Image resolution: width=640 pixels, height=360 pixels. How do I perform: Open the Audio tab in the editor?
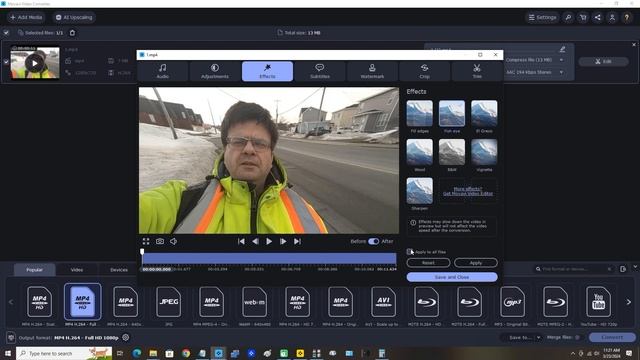click(162, 71)
